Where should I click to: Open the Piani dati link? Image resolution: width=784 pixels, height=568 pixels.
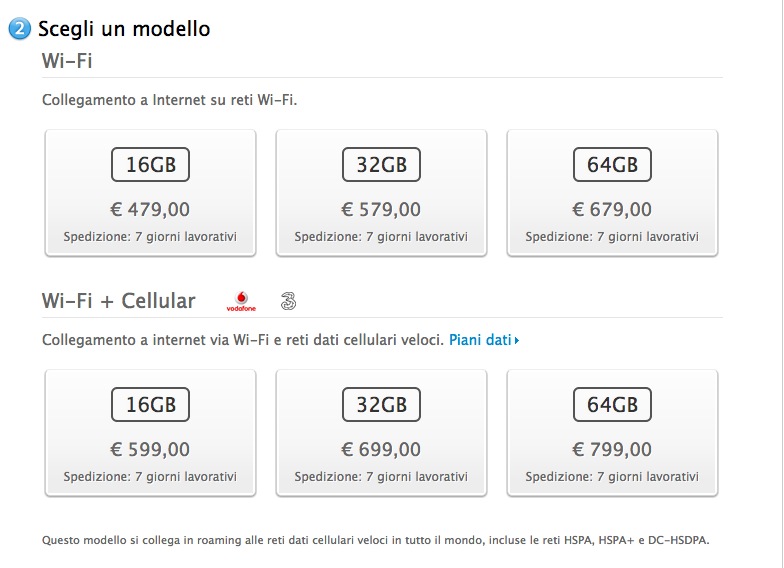[480, 340]
